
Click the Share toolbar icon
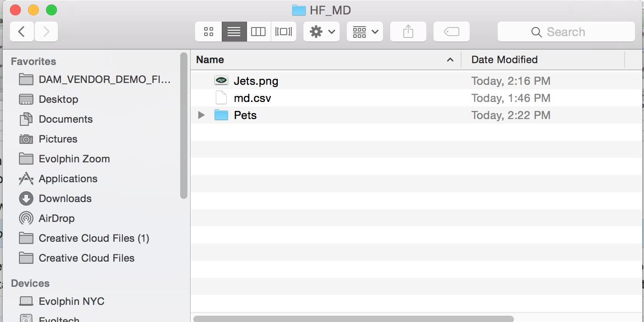click(x=408, y=32)
